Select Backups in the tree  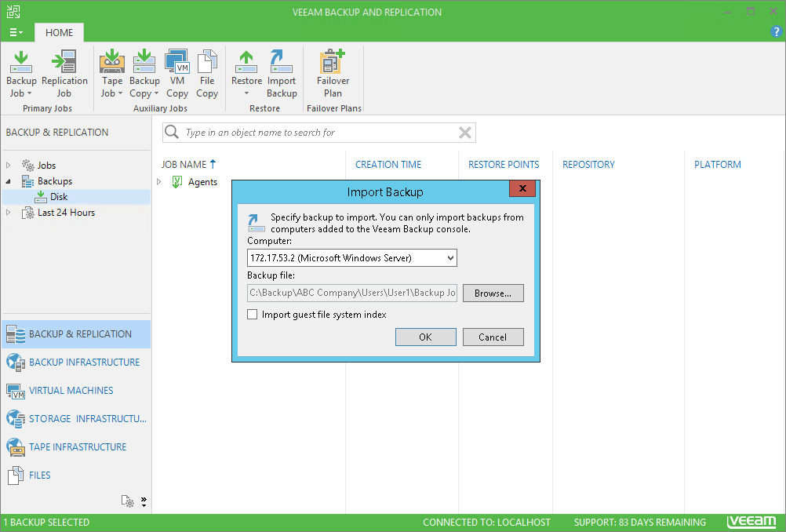pos(55,181)
